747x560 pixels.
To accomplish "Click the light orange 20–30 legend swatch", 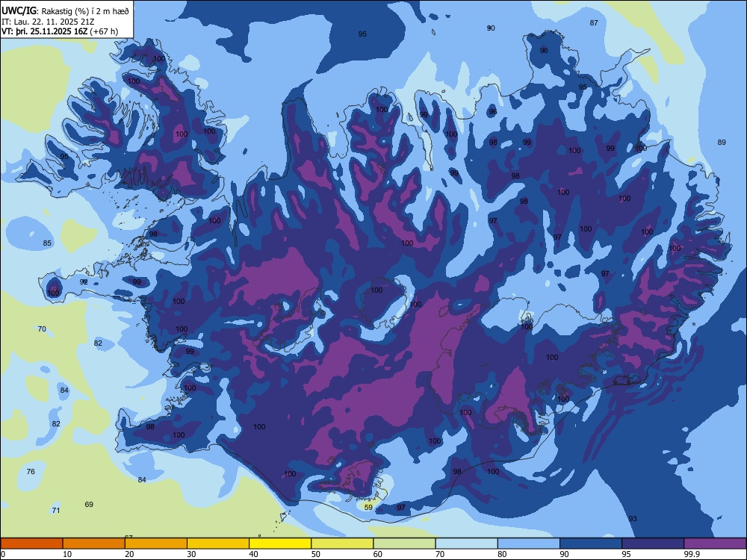I will [156, 544].
